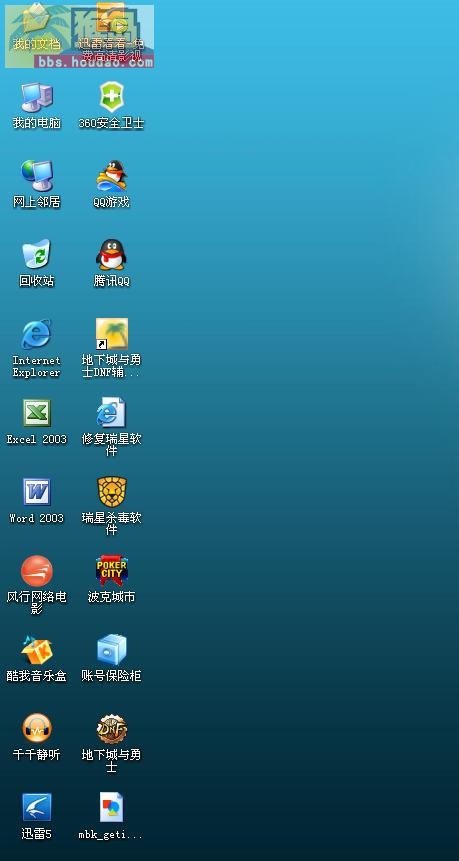The width and height of the screenshot is (459, 861).
Task: Click the label text "回收站"
Action: click(37, 281)
